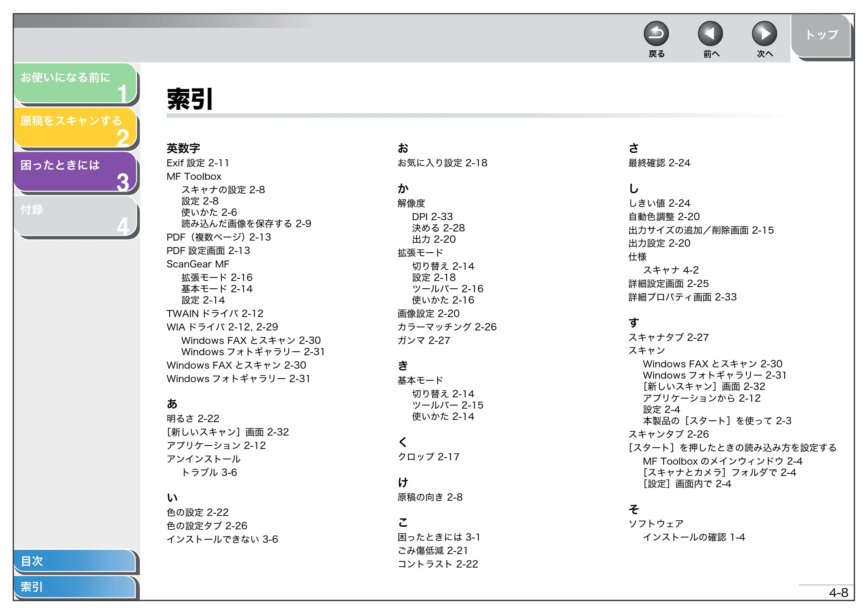Open entry インストールできない 3-6
The width and height of the screenshot is (868, 614).
[222, 539]
